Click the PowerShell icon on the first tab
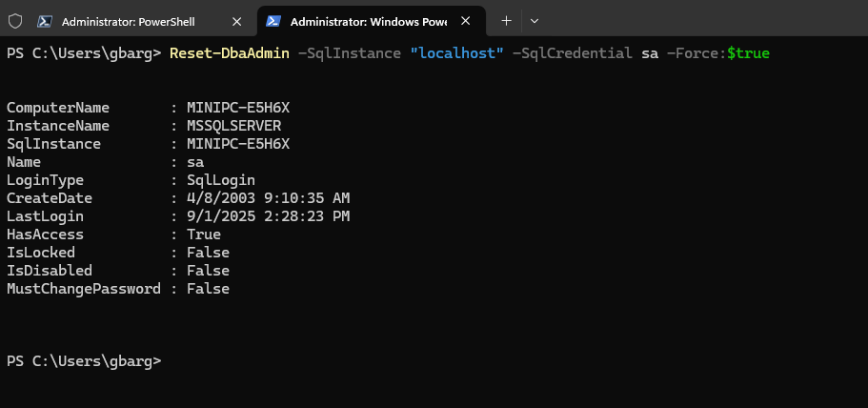Viewport: 868px width, 408px height. pos(44,20)
